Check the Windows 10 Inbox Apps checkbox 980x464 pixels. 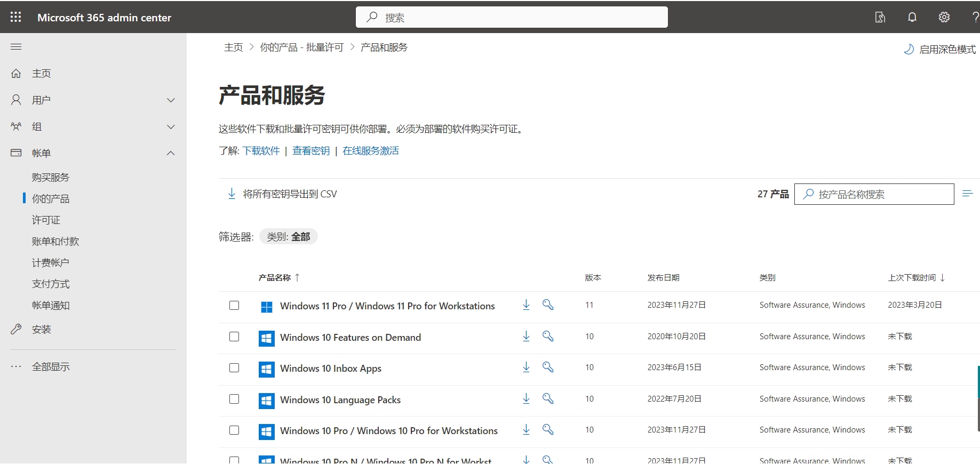(234, 368)
